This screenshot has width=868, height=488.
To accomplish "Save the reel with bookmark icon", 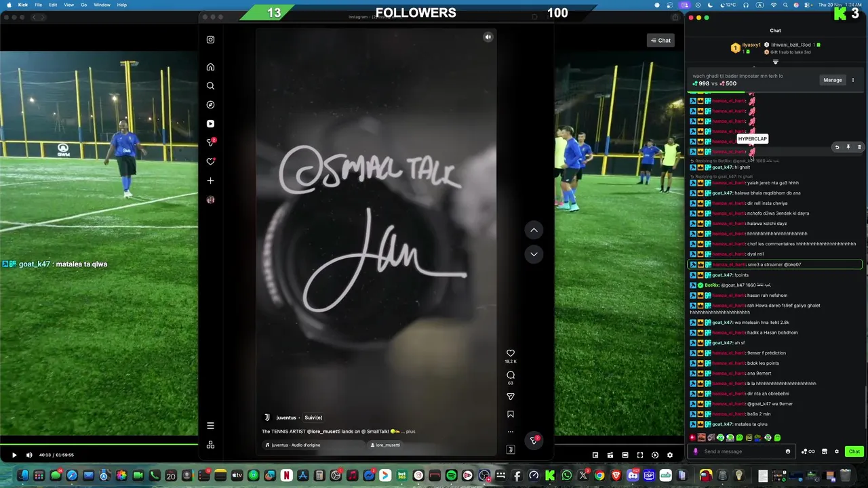I will pos(511,414).
